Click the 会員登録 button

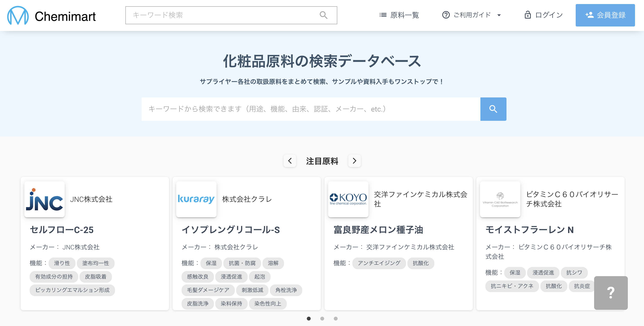pos(605,15)
